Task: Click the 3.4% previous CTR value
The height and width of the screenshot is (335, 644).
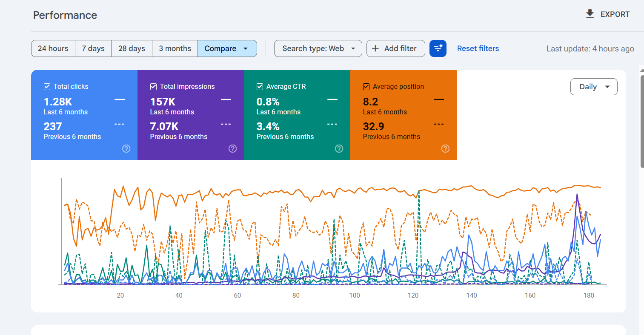Action: (x=268, y=127)
